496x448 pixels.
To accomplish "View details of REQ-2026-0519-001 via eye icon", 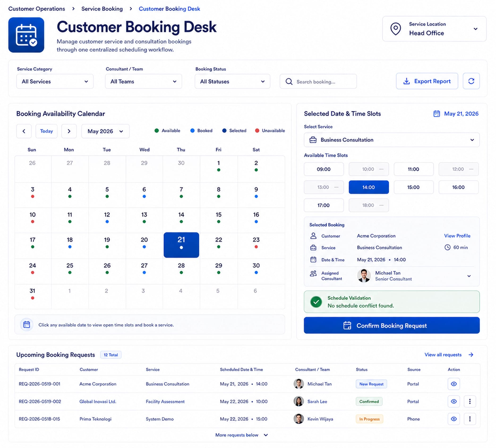I will [454, 384].
